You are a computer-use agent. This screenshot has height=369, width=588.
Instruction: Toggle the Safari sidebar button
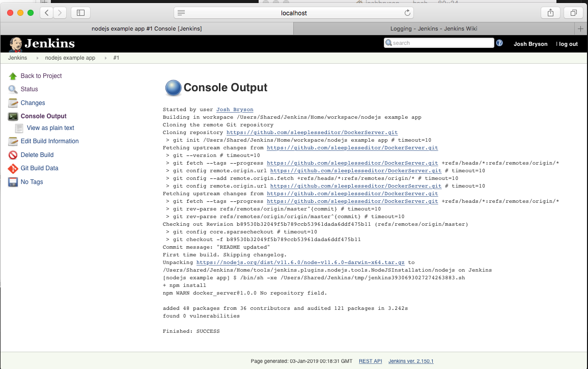tap(81, 13)
